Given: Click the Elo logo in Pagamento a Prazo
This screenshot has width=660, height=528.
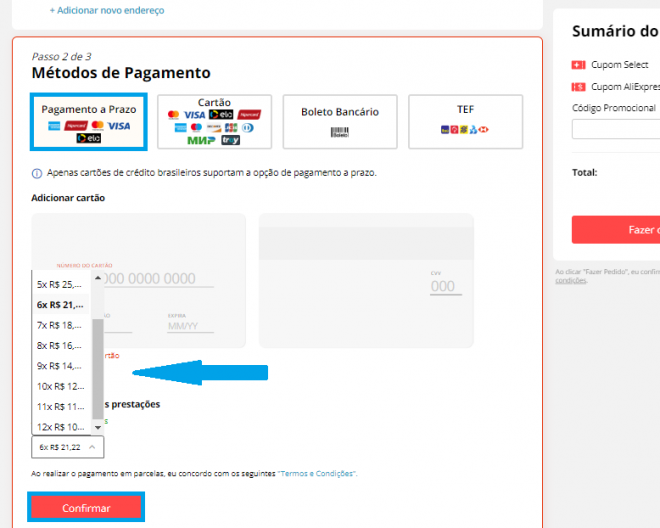Looking at the screenshot, I should (x=88, y=138).
